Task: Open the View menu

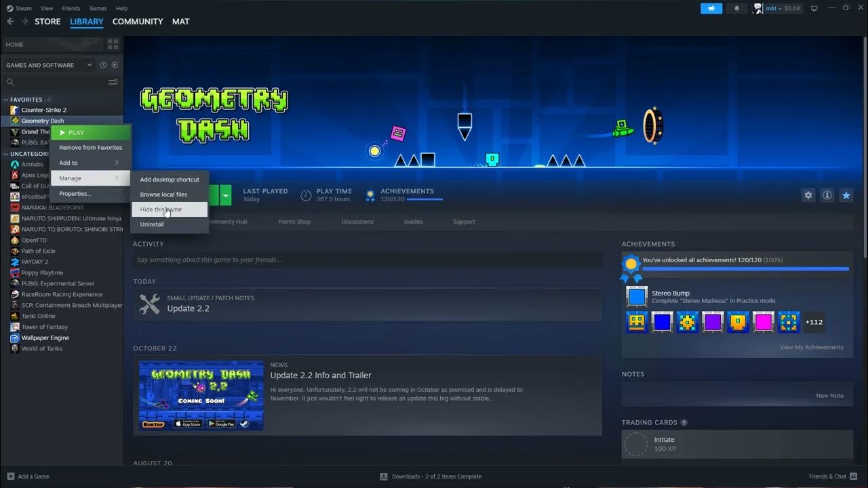Action: (47, 8)
